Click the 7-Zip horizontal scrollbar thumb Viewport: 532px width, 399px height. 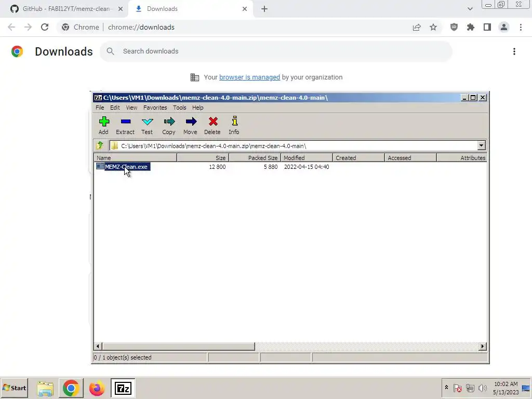point(178,347)
